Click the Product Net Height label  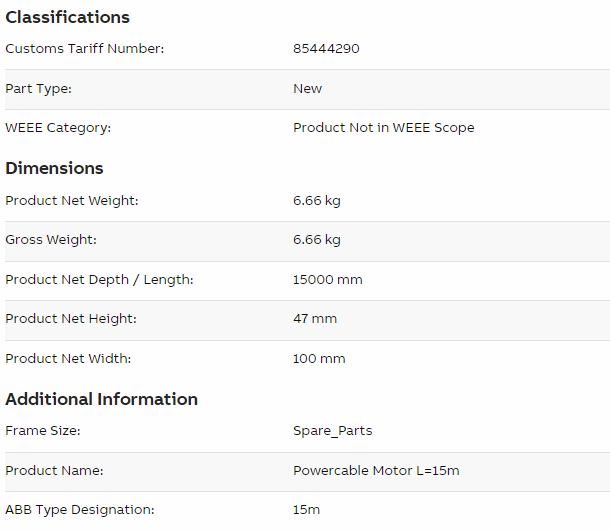point(70,319)
